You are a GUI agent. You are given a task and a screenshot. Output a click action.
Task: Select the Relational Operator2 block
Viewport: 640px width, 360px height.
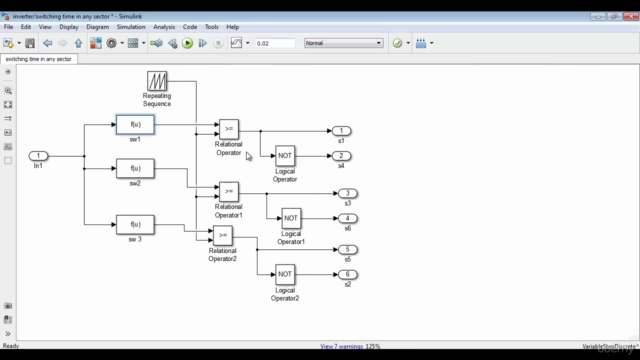pyautogui.click(x=223, y=236)
